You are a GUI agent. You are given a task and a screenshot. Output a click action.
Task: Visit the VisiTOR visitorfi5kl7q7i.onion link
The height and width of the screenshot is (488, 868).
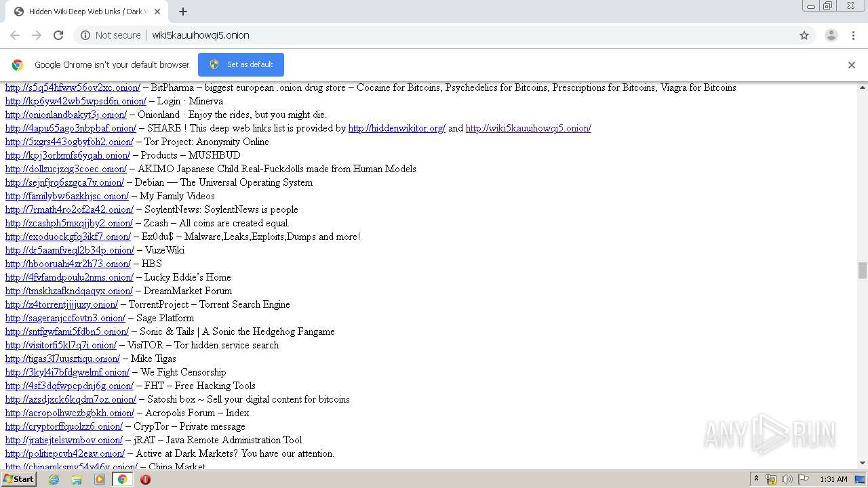61,345
